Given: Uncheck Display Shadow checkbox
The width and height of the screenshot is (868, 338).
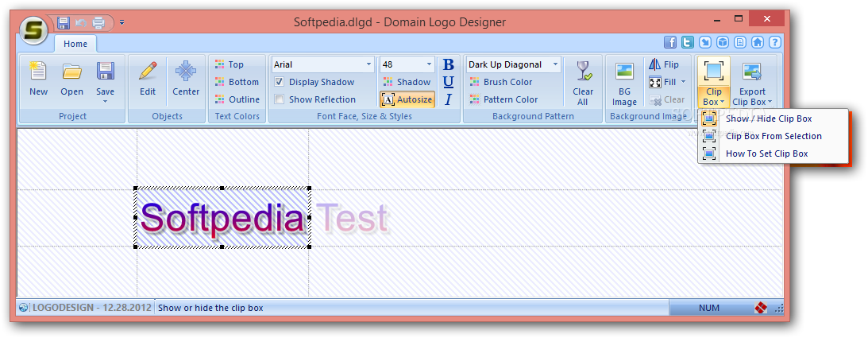Looking at the screenshot, I should [x=280, y=82].
